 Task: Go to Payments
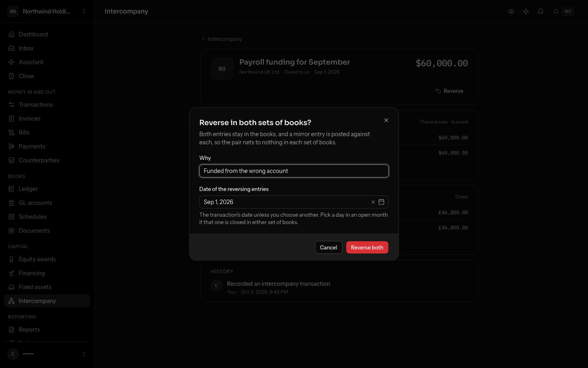click(47, 146)
